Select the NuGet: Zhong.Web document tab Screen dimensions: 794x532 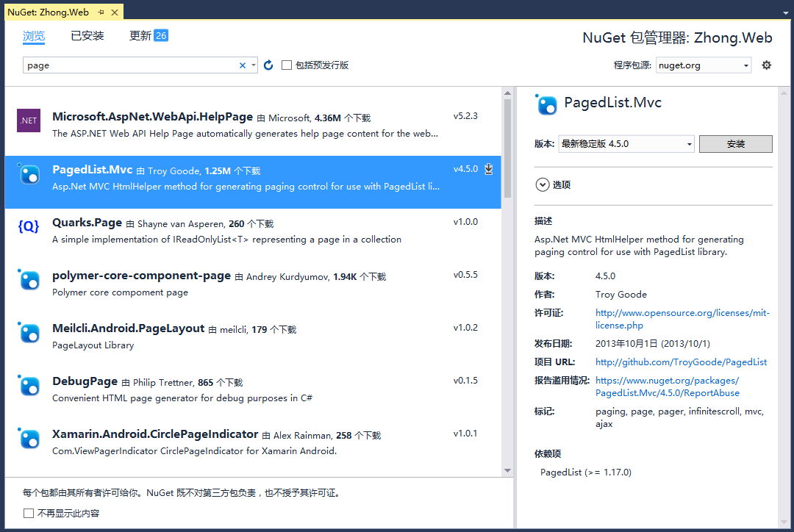point(48,12)
